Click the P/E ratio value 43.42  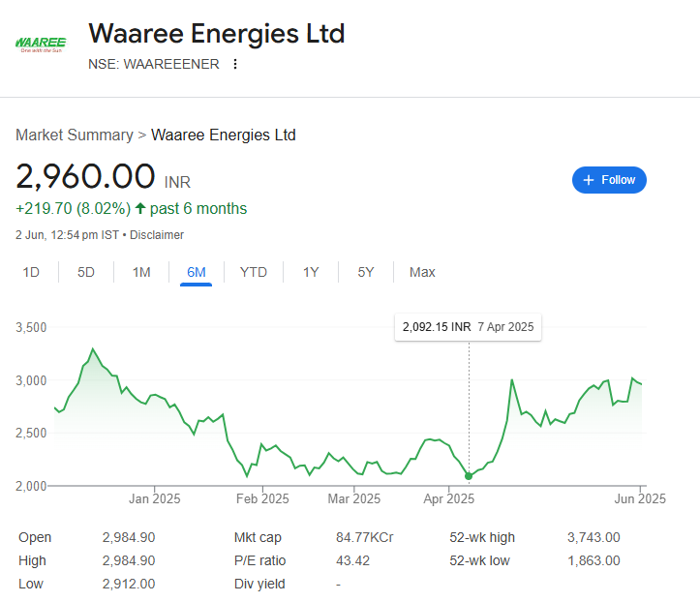pyautogui.click(x=352, y=560)
